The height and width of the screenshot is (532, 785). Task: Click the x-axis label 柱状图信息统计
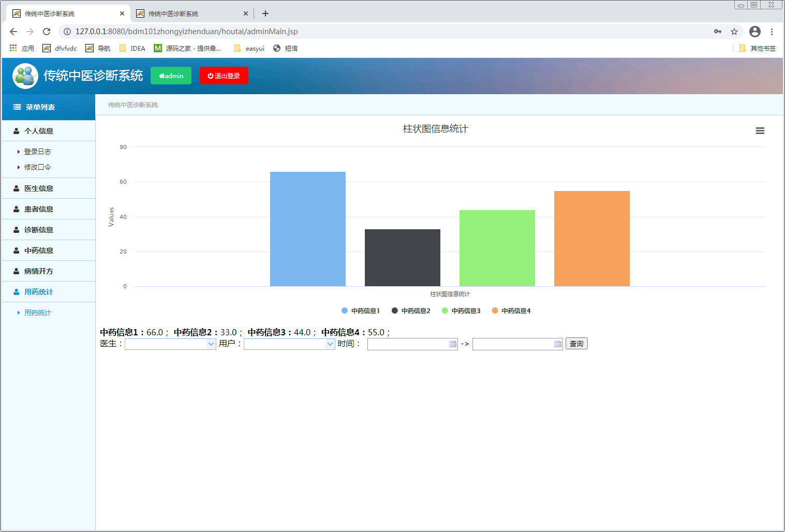click(450, 294)
